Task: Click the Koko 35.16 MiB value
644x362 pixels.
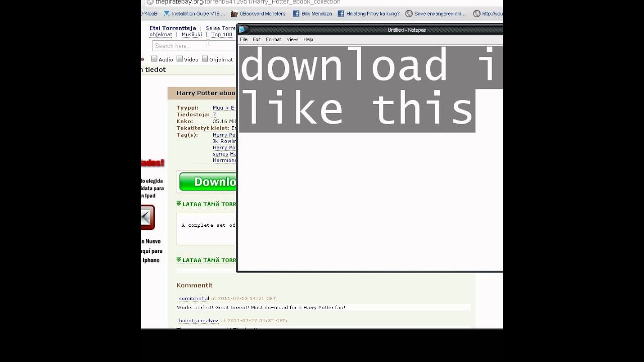Action: point(224,121)
